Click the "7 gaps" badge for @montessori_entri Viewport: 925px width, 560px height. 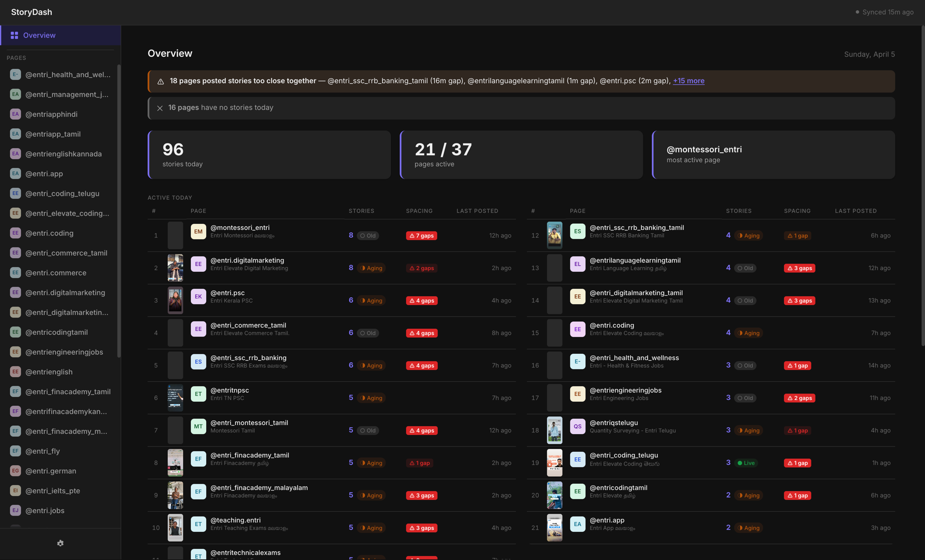click(421, 235)
